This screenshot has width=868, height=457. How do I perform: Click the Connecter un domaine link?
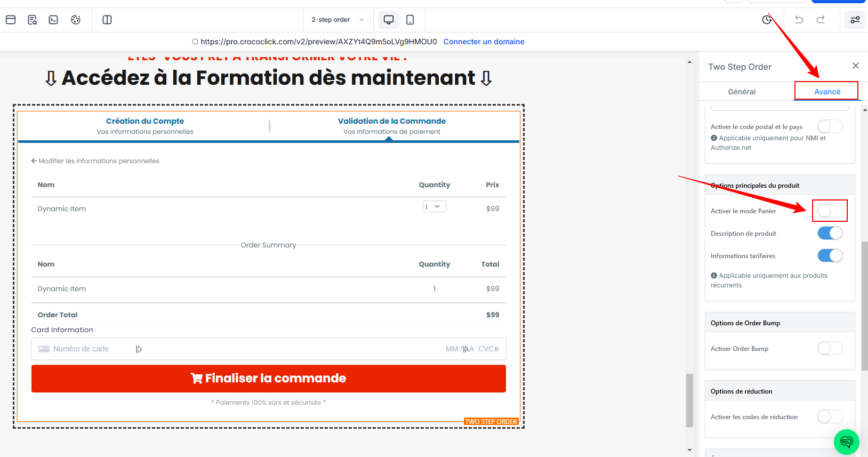point(484,42)
